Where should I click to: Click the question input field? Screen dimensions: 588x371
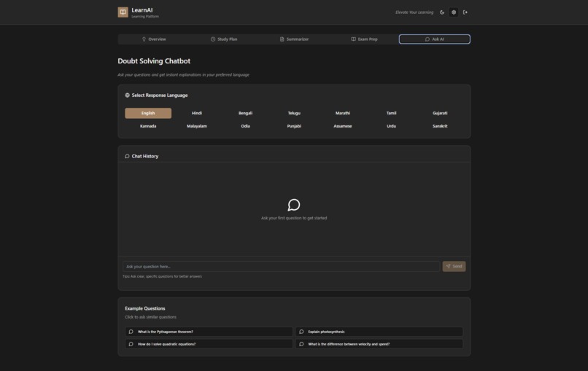(x=282, y=267)
